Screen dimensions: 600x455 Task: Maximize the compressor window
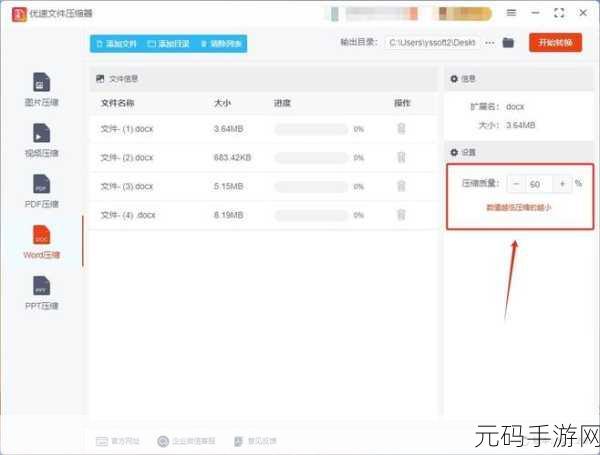tap(559, 13)
